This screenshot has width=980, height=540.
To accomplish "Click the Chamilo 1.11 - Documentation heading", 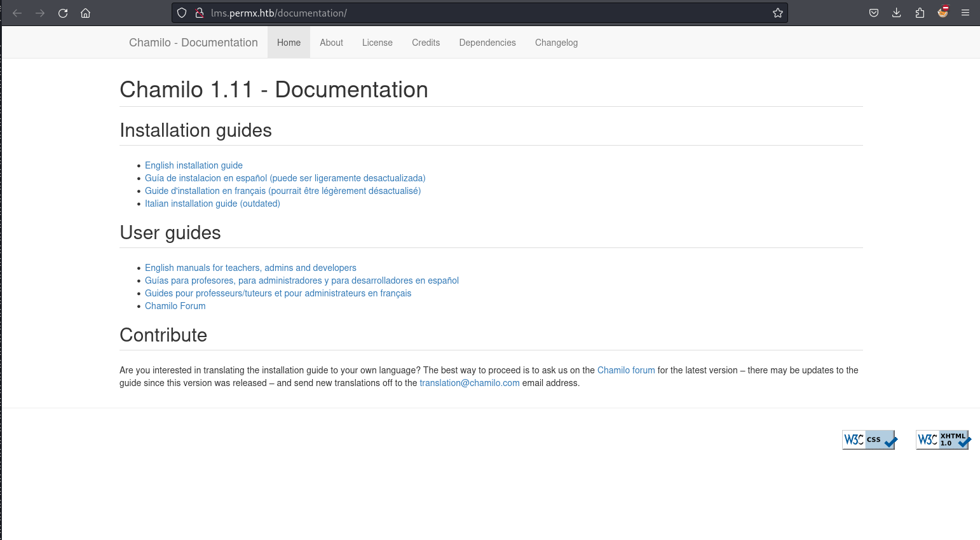I will (x=274, y=90).
